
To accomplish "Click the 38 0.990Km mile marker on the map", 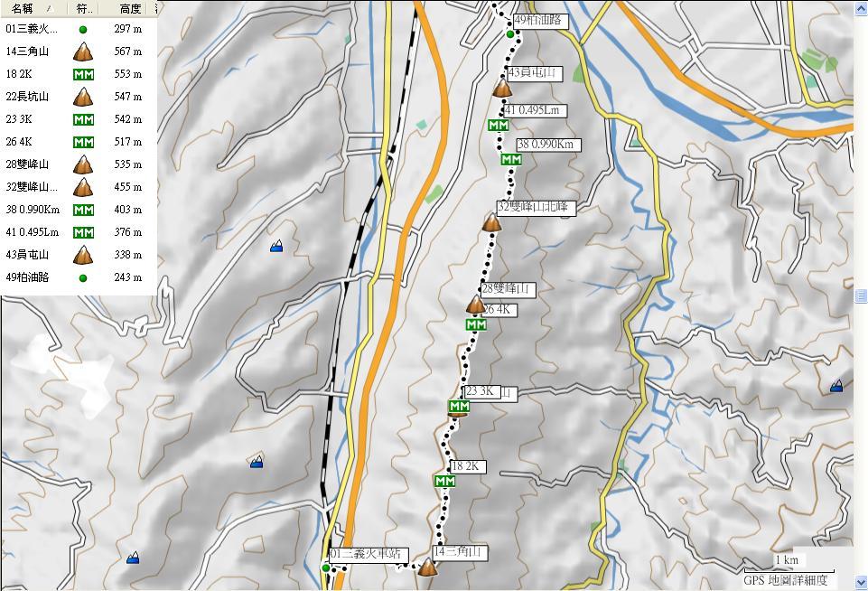I will [511, 160].
